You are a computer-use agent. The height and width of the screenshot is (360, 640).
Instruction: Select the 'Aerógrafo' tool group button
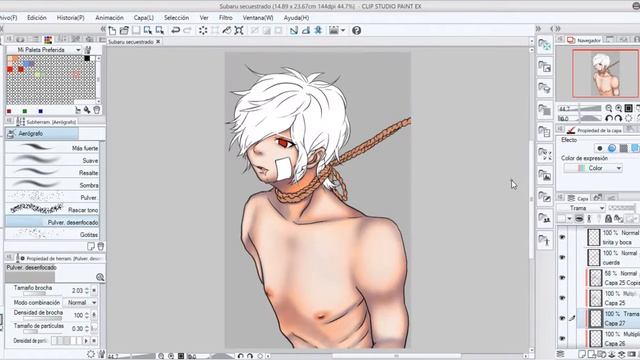(x=42, y=133)
